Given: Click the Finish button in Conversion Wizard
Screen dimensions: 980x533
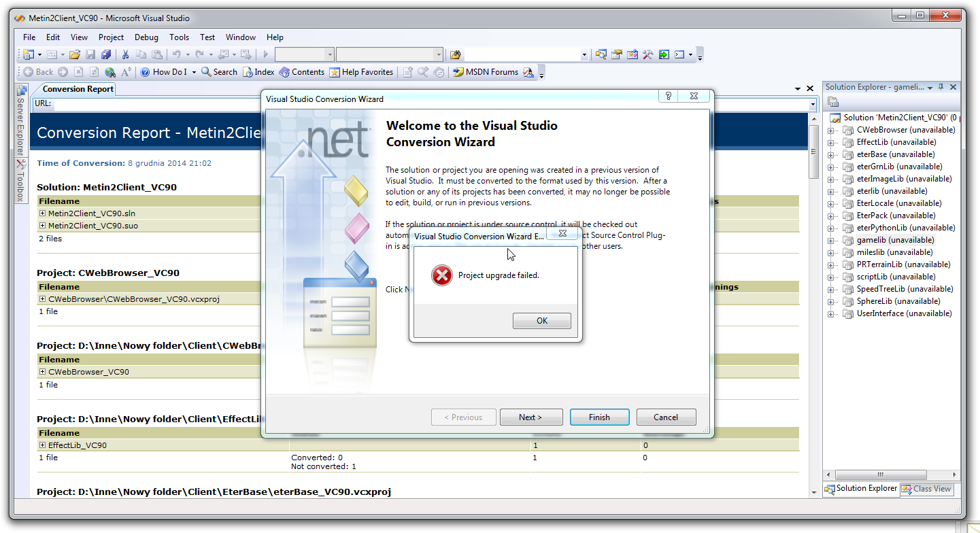Looking at the screenshot, I should coord(599,417).
